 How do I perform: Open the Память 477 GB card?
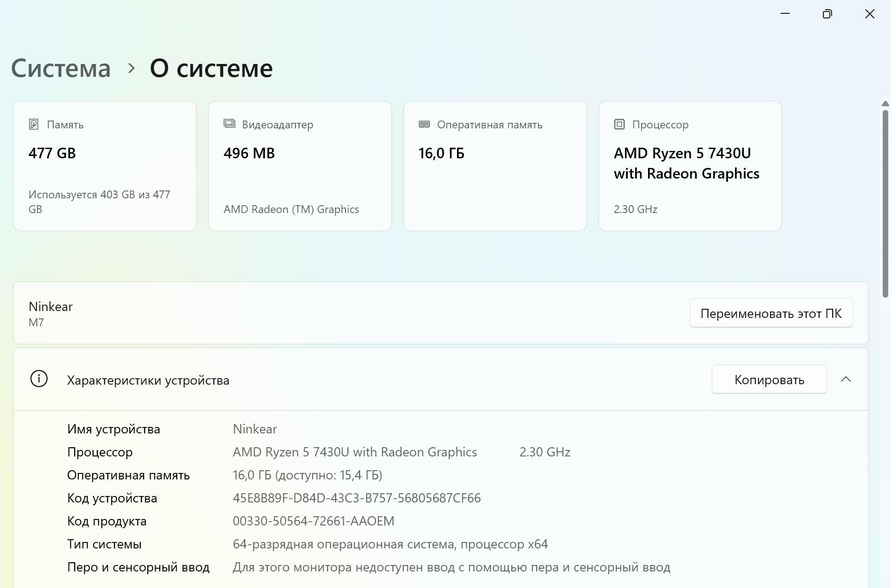tap(105, 166)
